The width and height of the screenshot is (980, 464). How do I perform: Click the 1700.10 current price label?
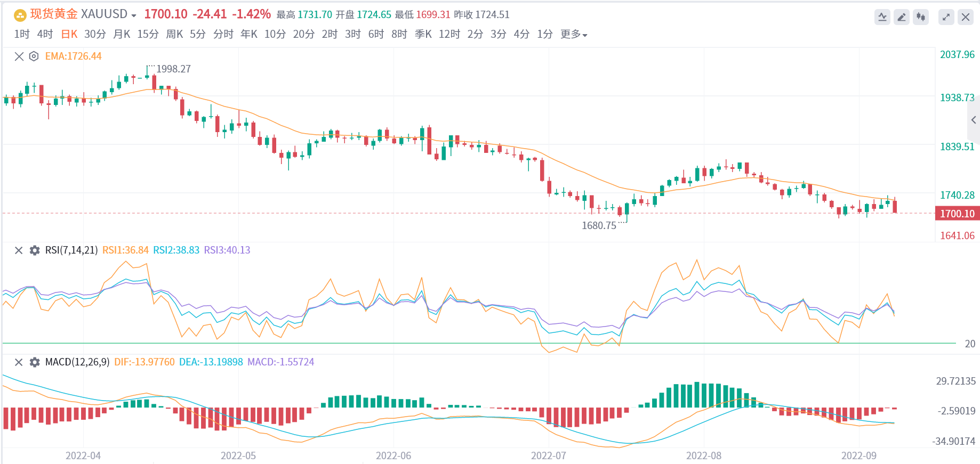[957, 214]
